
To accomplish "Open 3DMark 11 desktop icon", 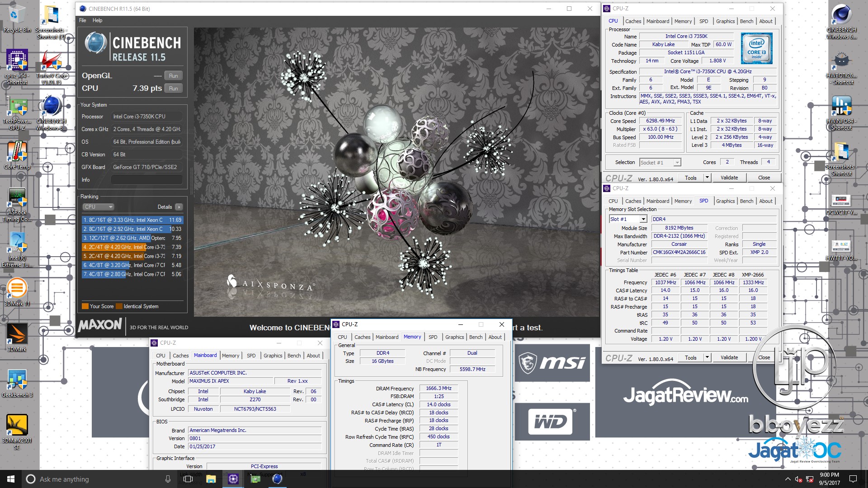I will coord(17,291).
